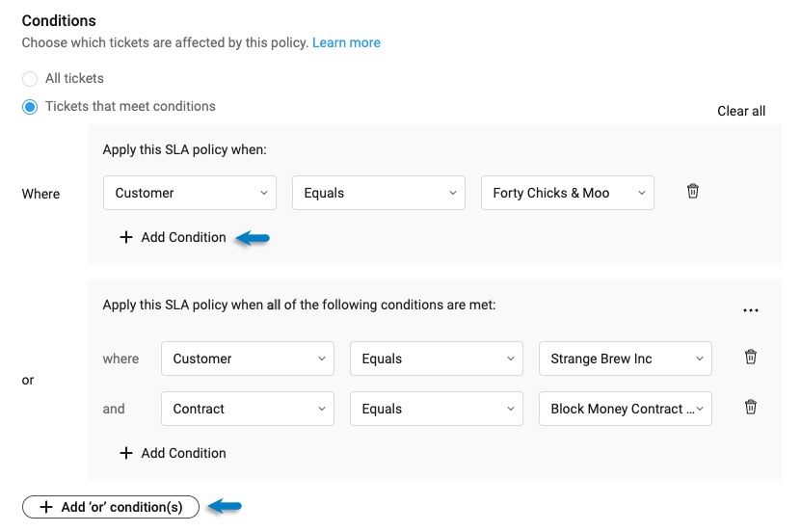The image size is (801, 532).
Task: Add Condition to the second group
Action: point(173,453)
